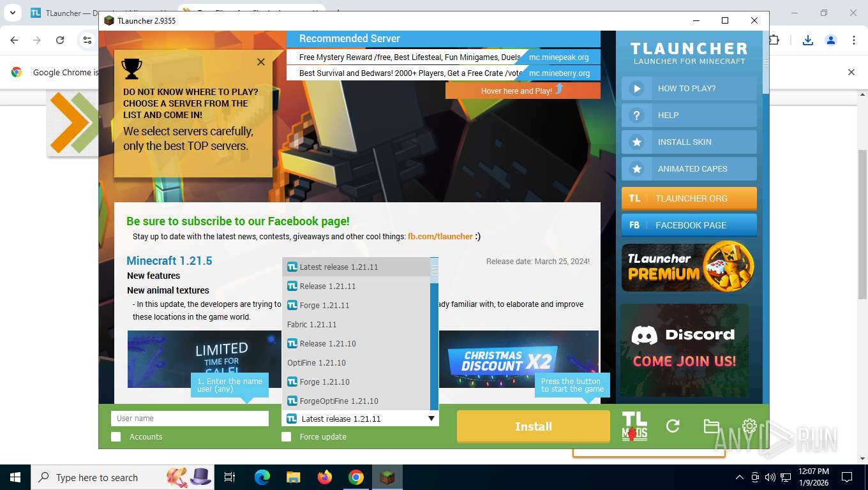
Task: Click INSTALL SKIN sidebar button
Action: (689, 142)
